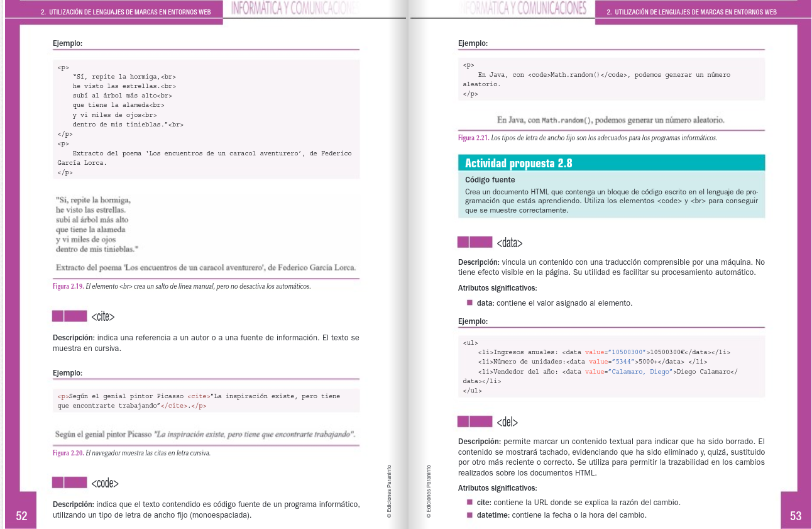Click the Código fuente activity title

[x=490, y=179]
